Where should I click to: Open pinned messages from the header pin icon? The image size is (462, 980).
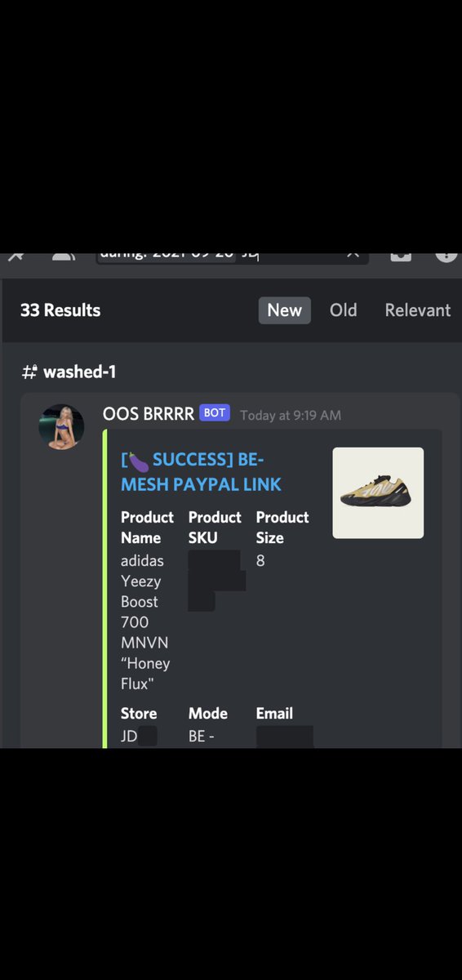[15, 256]
